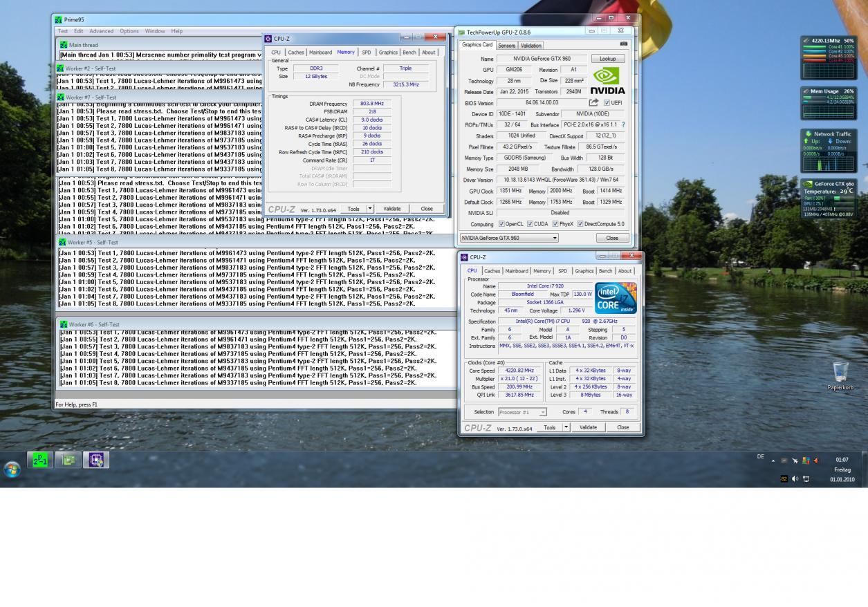Open Caches tab in CPU-Z CPU window
This screenshot has width=868, height=607.
point(492,271)
